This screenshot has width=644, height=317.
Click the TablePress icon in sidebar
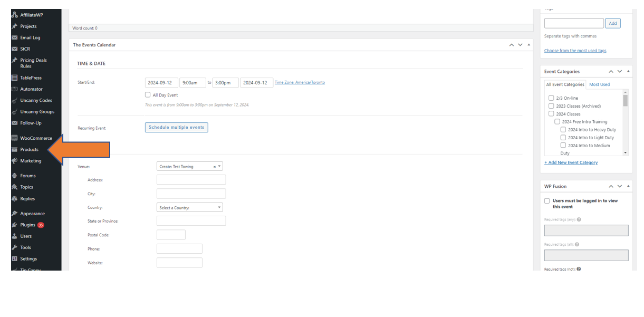[x=15, y=78]
